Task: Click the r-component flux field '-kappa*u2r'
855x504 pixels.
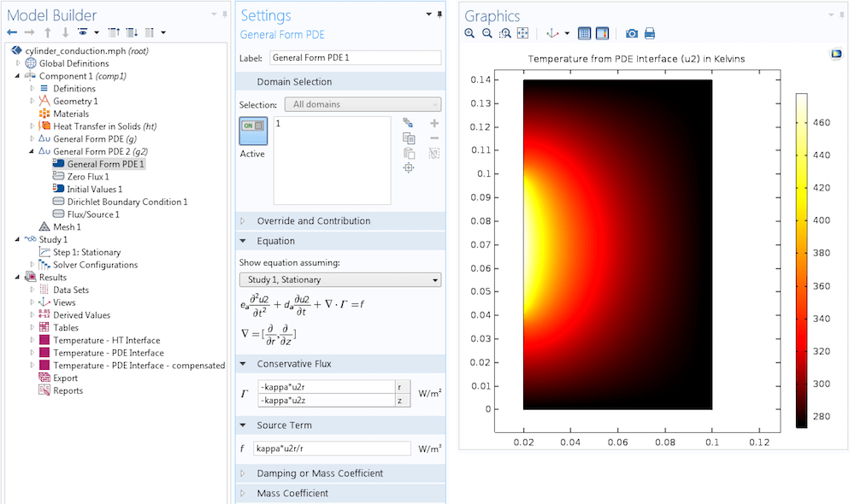Action: 326,387
